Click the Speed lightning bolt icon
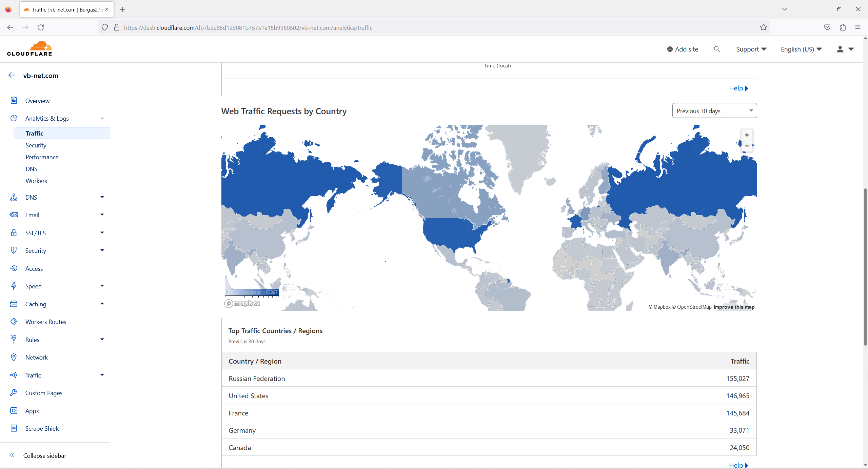The height and width of the screenshot is (469, 868). (x=14, y=286)
